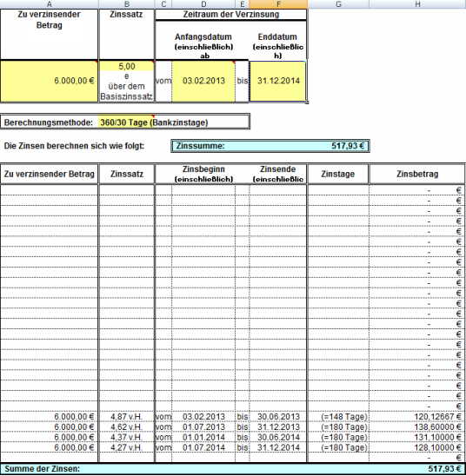Screen dimensions: 466x476
Task: Click the Berechnungsmethode label
Action: tap(49, 122)
